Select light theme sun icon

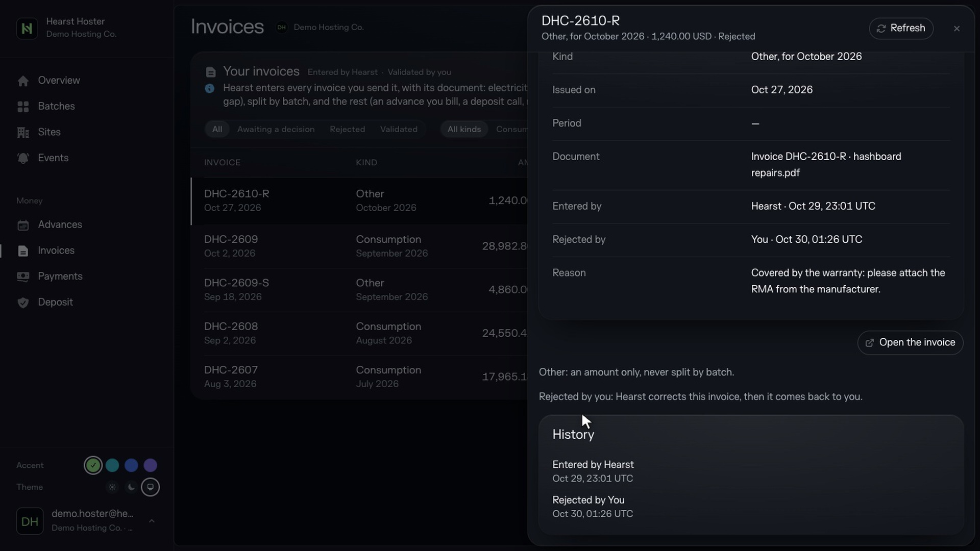tap(112, 487)
